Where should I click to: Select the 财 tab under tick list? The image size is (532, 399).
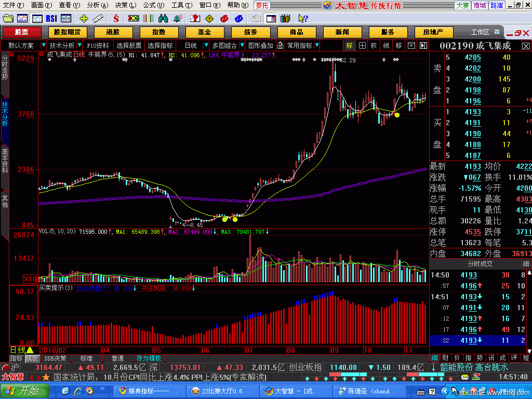[445, 357]
